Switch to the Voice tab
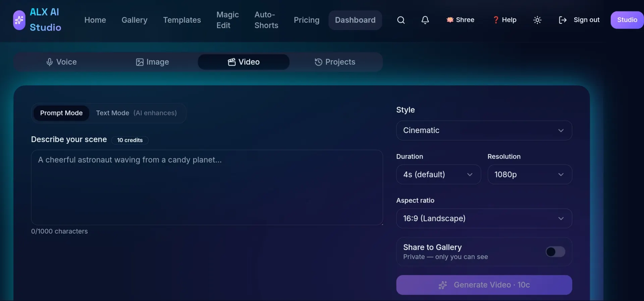Screen dimensions: 644x301 click(x=61, y=62)
